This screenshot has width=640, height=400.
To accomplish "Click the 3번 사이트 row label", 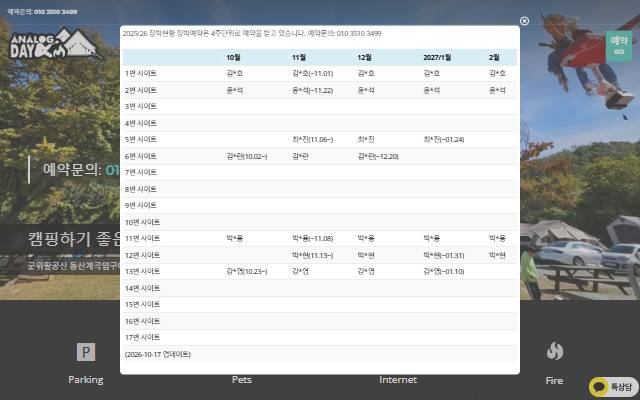I will (x=141, y=106).
